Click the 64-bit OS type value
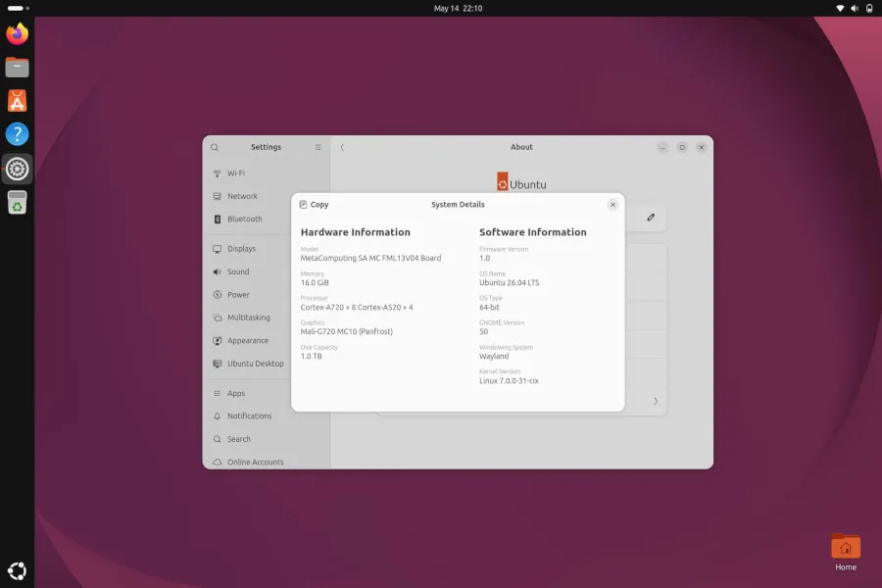 coord(489,307)
